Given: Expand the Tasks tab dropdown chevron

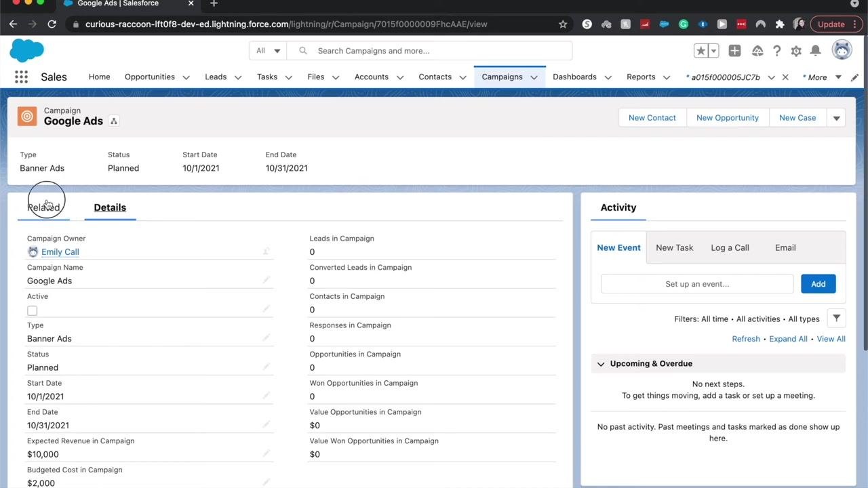Looking at the screenshot, I should (288, 77).
